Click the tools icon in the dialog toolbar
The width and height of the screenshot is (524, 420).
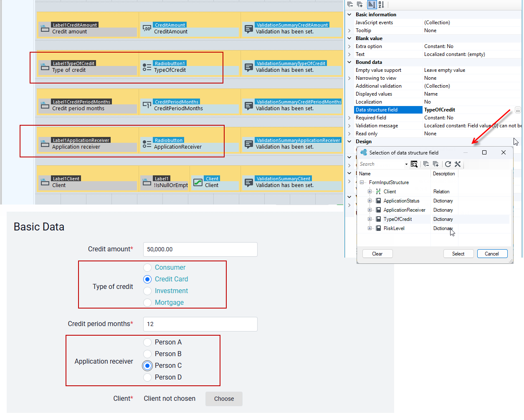[x=458, y=164]
